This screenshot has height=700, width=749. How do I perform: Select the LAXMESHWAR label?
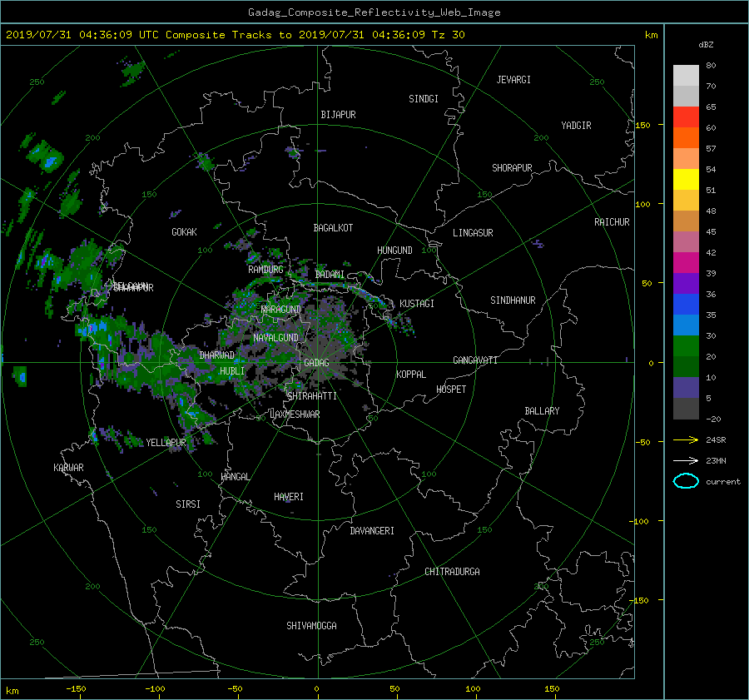coord(295,415)
